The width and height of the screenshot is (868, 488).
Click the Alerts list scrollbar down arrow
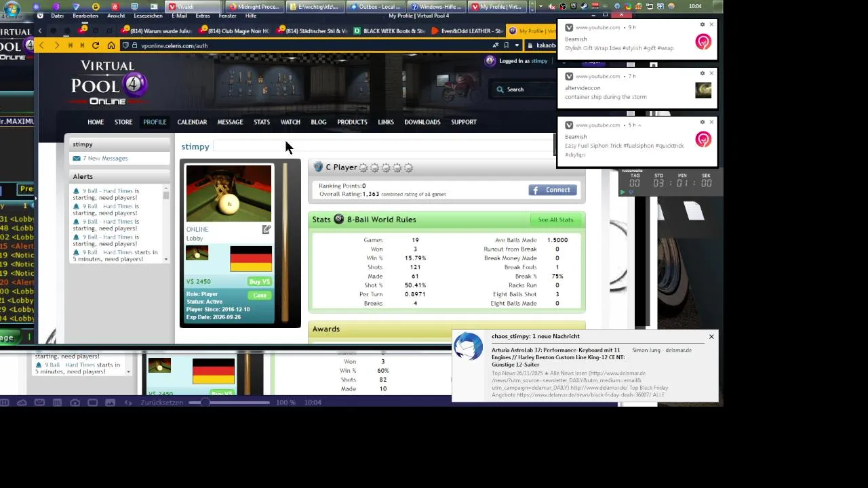point(165,259)
